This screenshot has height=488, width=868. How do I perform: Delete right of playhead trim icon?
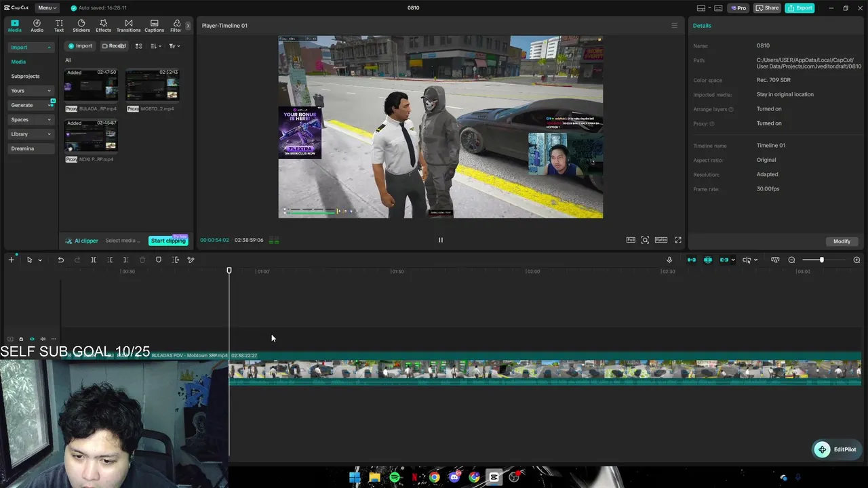(125, 260)
